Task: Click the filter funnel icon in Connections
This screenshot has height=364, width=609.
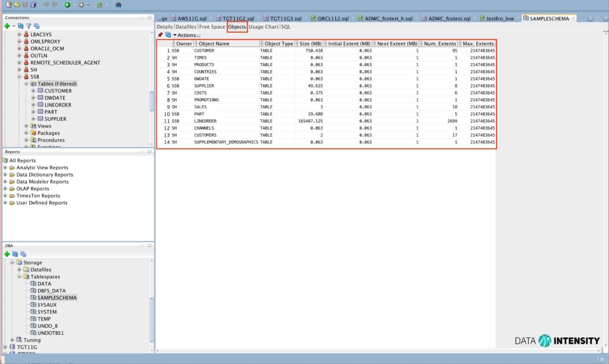Action: click(29, 26)
